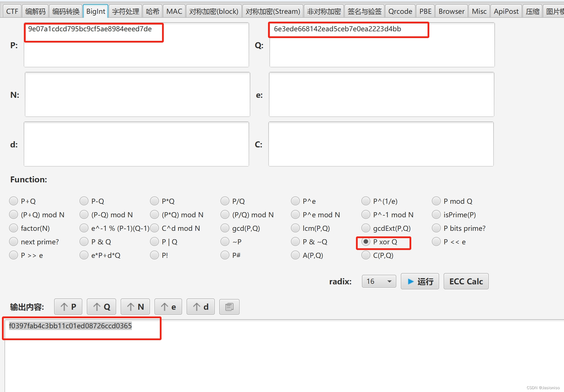Open the radix 16 dropdown

coord(379,281)
